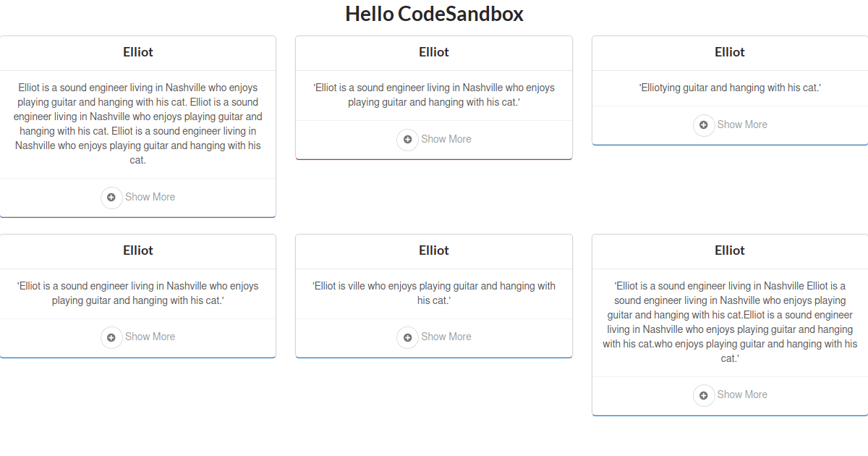Screen dimensions: 868x456
Task: Select the Elliot heading on the bottom-left card
Action: pos(137,250)
